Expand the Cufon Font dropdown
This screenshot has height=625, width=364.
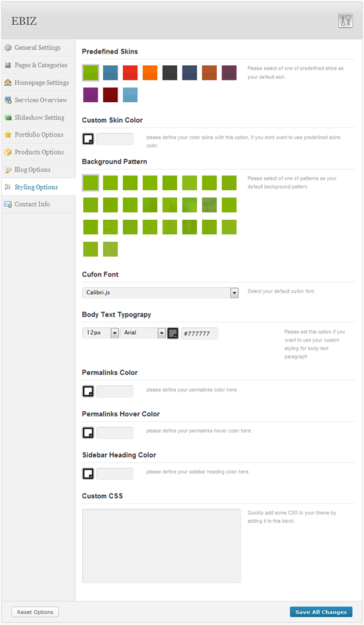point(234,293)
